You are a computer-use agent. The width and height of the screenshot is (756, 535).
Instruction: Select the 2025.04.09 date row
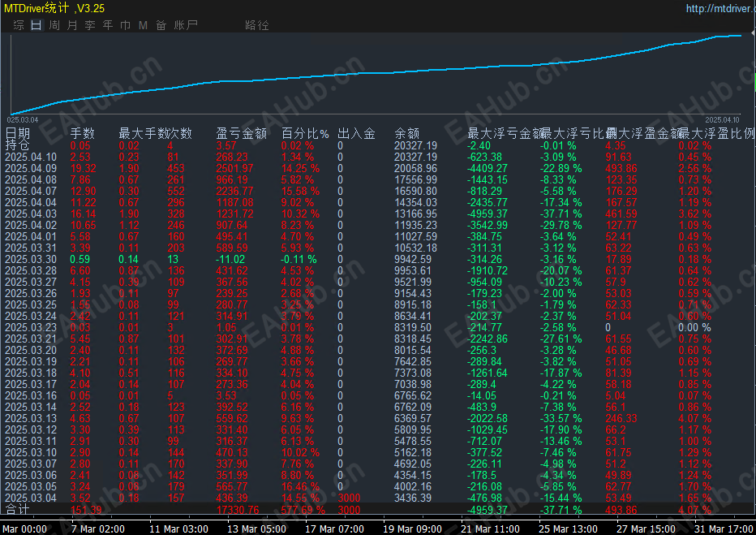coord(31,168)
